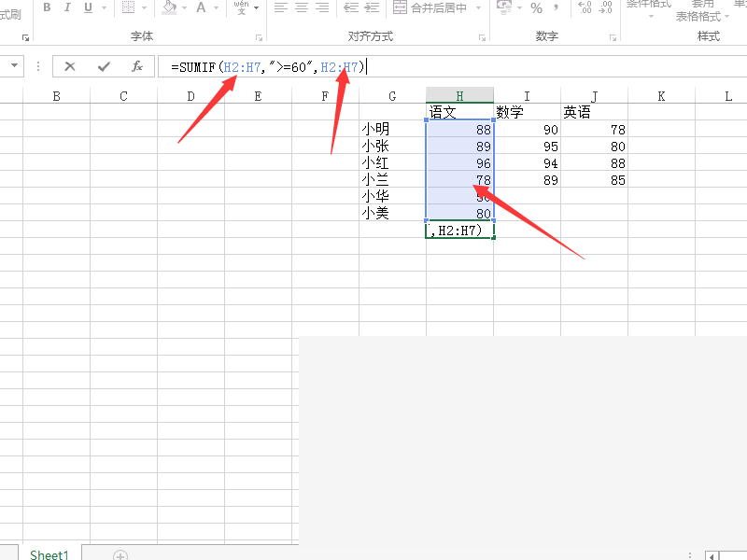Click horizontal scrollbar left arrow
Image resolution: width=747 pixels, height=560 pixels.
(712, 555)
